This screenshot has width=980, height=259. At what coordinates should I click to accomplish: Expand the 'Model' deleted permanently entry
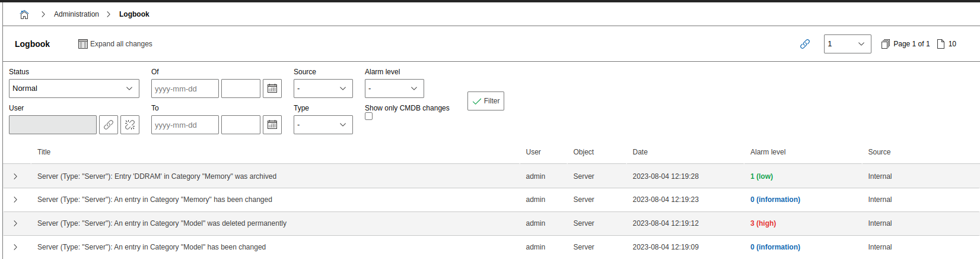[15, 223]
